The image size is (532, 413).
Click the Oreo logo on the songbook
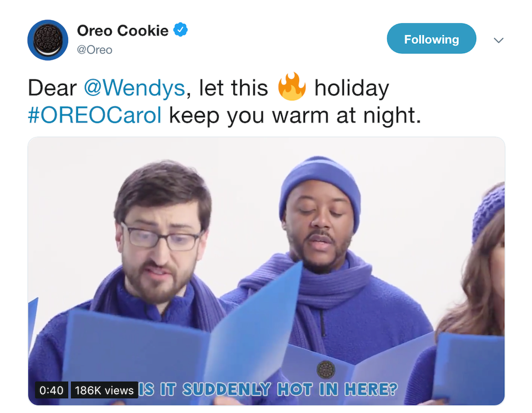tap(326, 370)
